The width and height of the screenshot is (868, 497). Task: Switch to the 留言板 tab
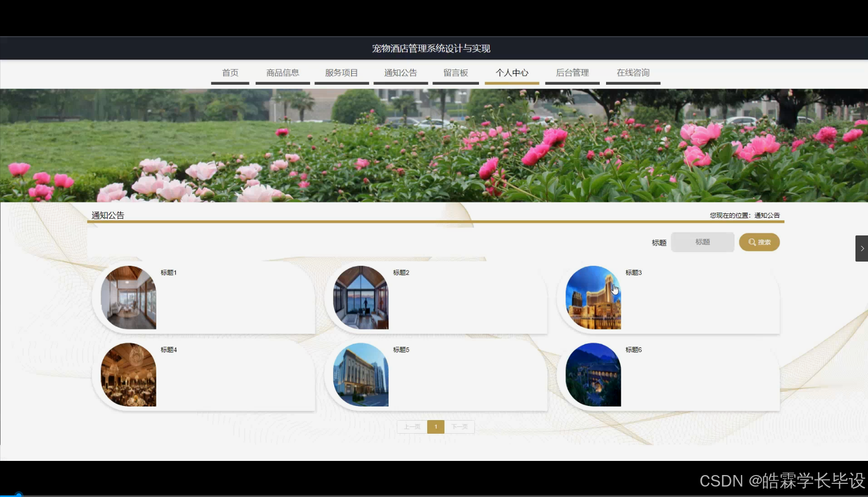(456, 73)
